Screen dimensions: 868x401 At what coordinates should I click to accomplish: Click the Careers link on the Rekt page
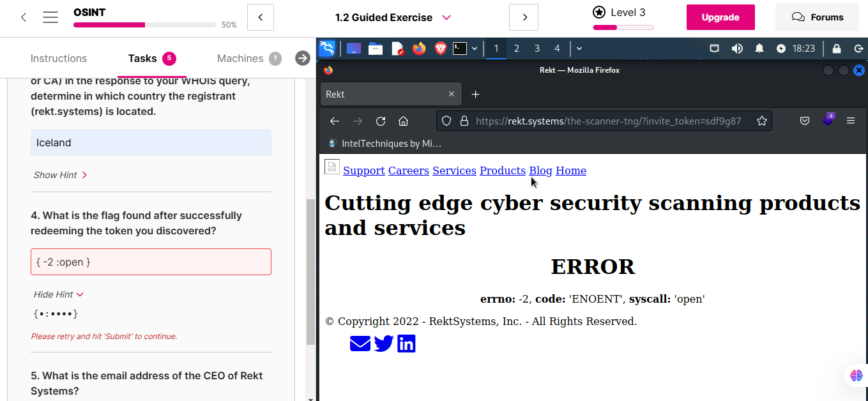(409, 170)
